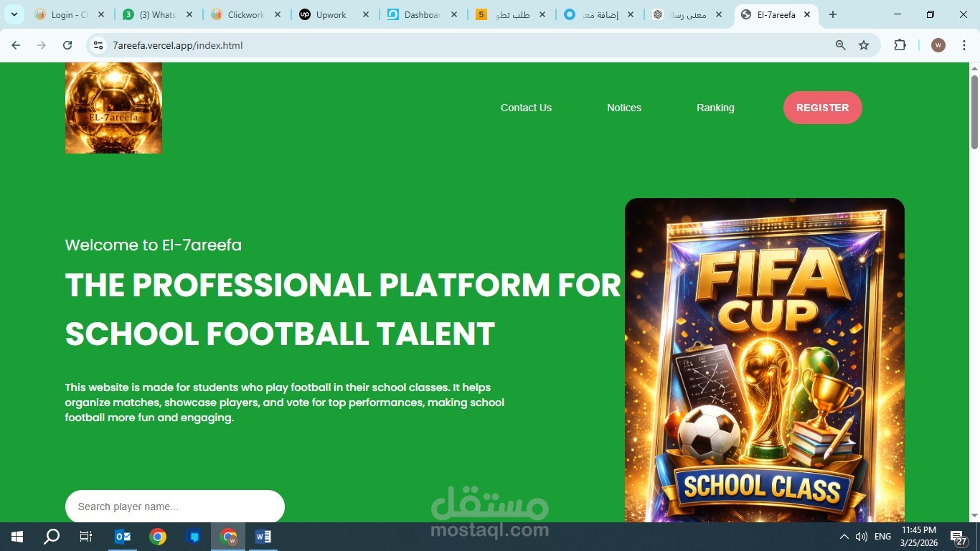Click the scrollbar up arrow
980x551 pixels.
(974, 69)
